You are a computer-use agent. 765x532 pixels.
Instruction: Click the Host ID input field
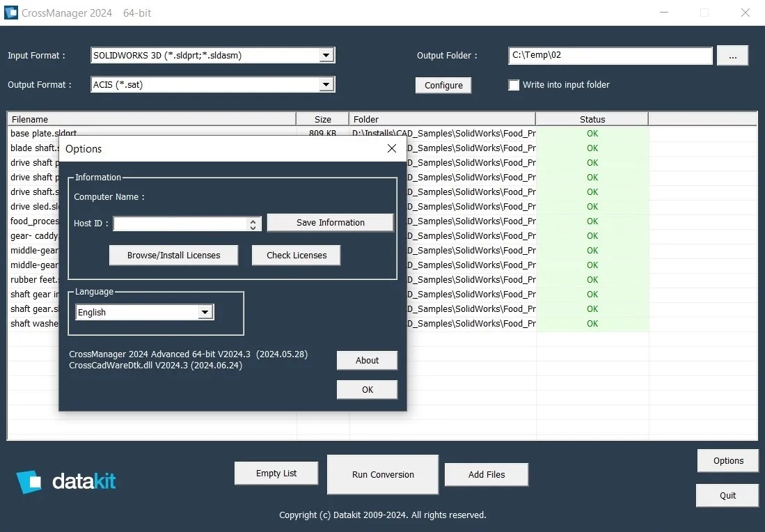click(x=181, y=224)
